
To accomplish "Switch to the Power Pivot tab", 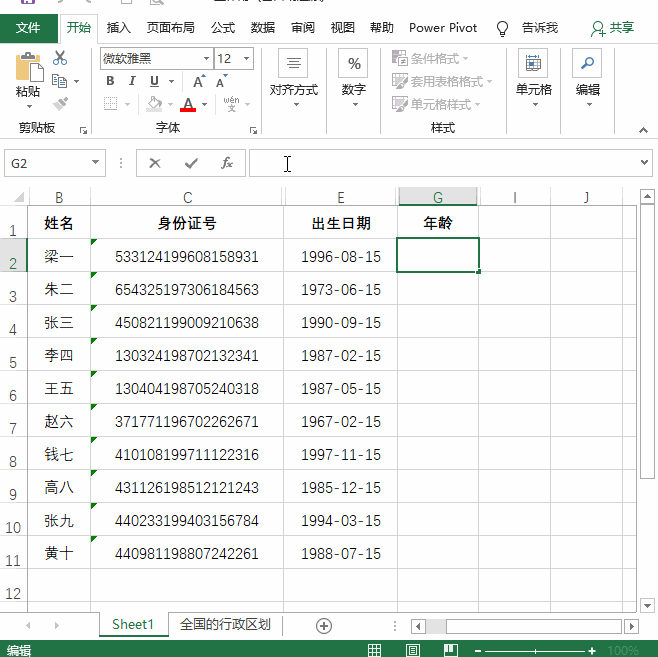I will [443, 28].
